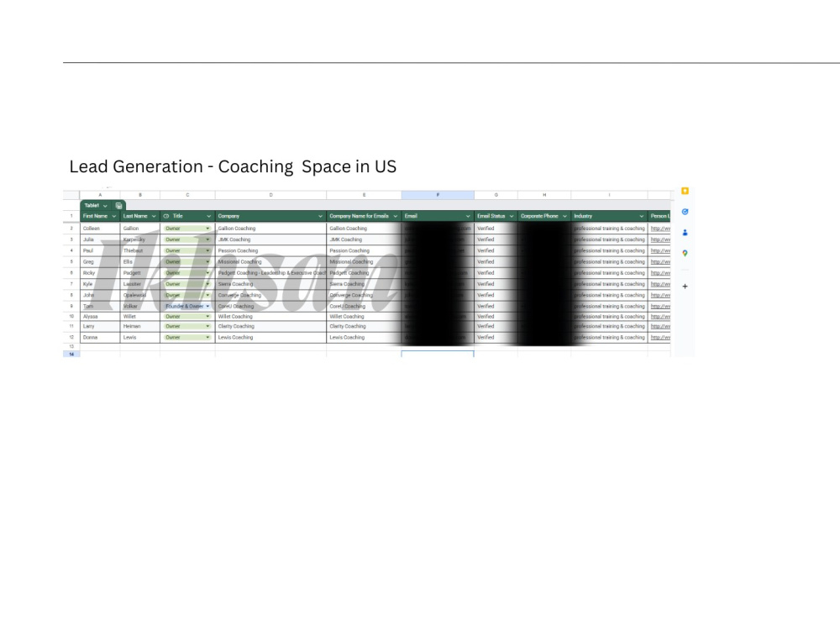The height and width of the screenshot is (631, 840).
Task: Open Google Keep from side panel
Action: [685, 191]
